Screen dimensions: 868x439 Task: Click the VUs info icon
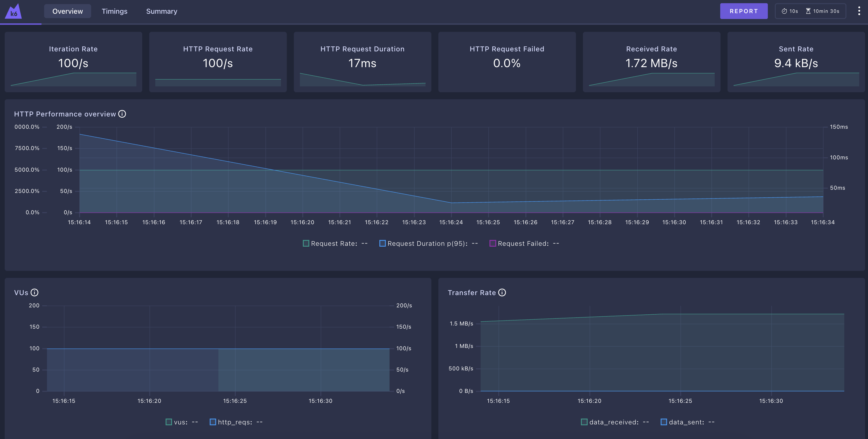pyautogui.click(x=34, y=292)
